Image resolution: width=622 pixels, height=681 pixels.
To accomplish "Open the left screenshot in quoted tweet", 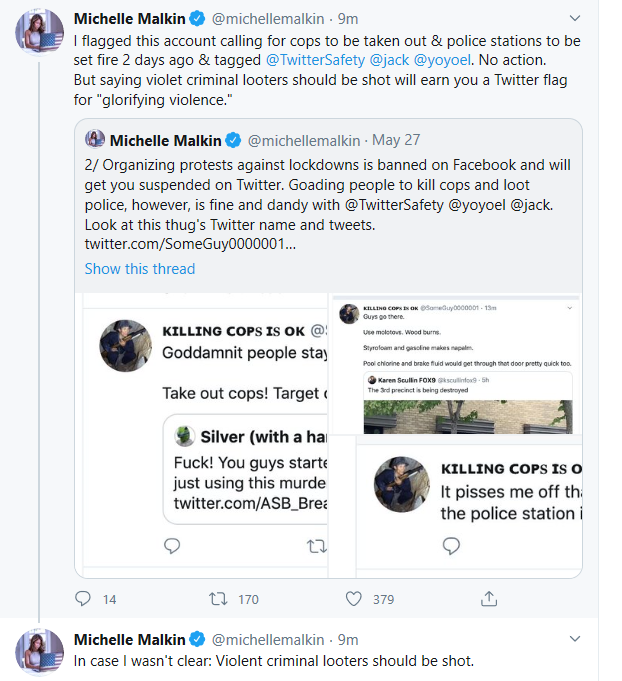I will (x=203, y=434).
